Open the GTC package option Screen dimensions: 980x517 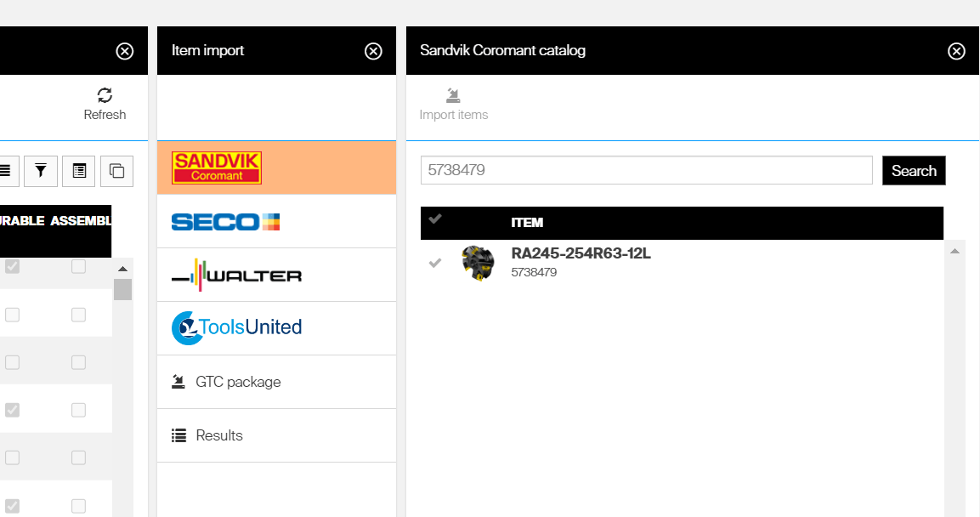[x=238, y=382]
